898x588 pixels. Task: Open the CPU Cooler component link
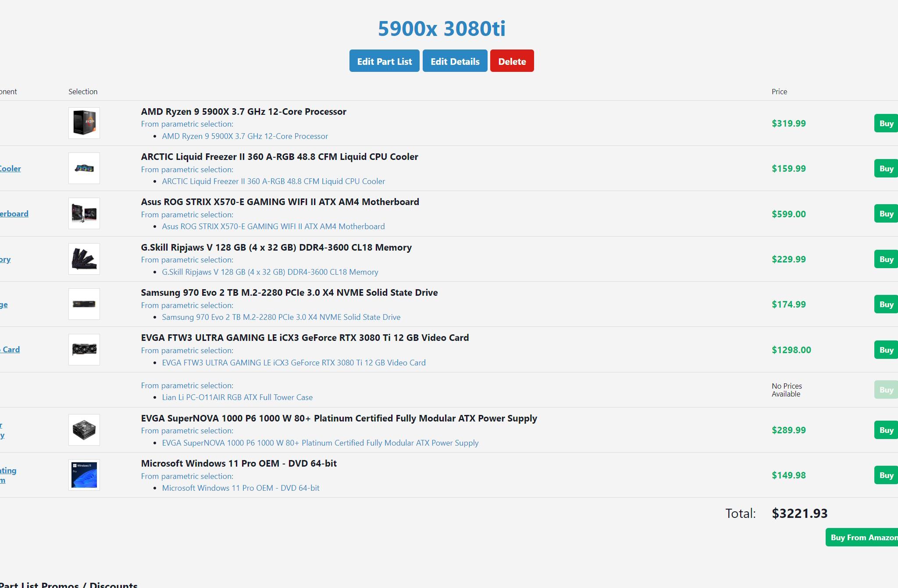tap(10, 169)
